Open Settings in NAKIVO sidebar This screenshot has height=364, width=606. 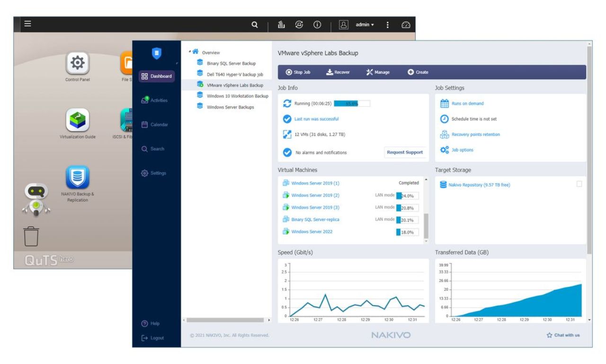tap(154, 173)
